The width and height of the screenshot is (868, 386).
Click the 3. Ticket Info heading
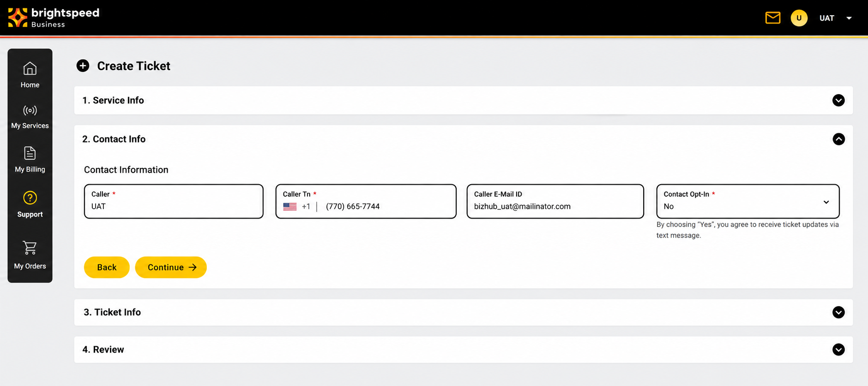point(112,312)
